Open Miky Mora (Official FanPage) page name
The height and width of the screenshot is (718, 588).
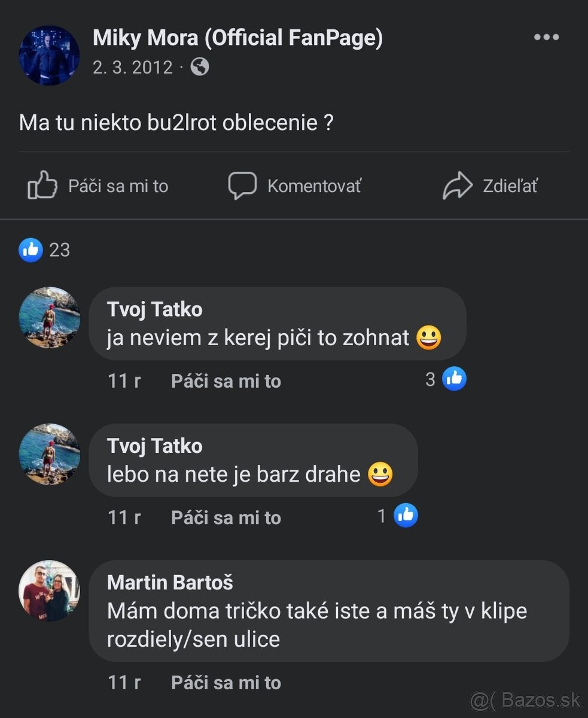tap(237, 38)
